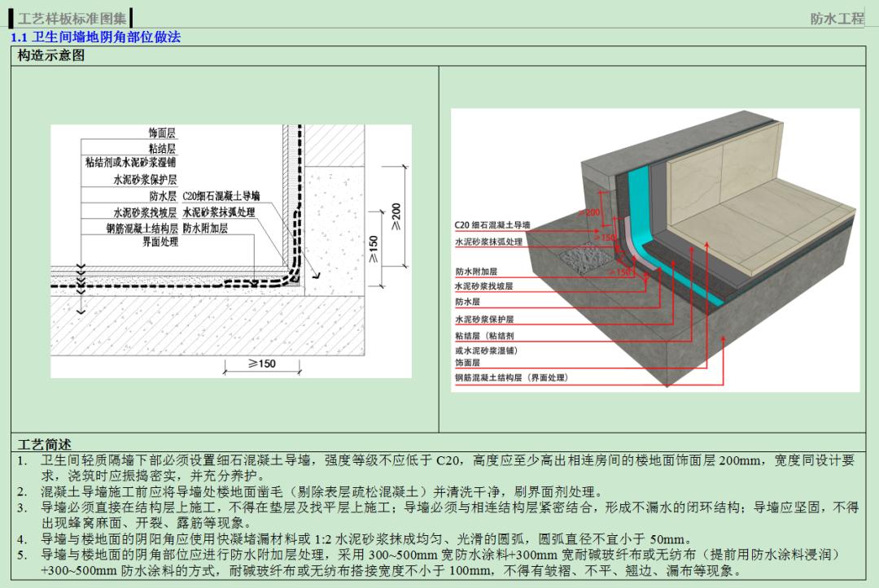Select the 水泥砂浆保护层 label on left drawing

pos(145,180)
